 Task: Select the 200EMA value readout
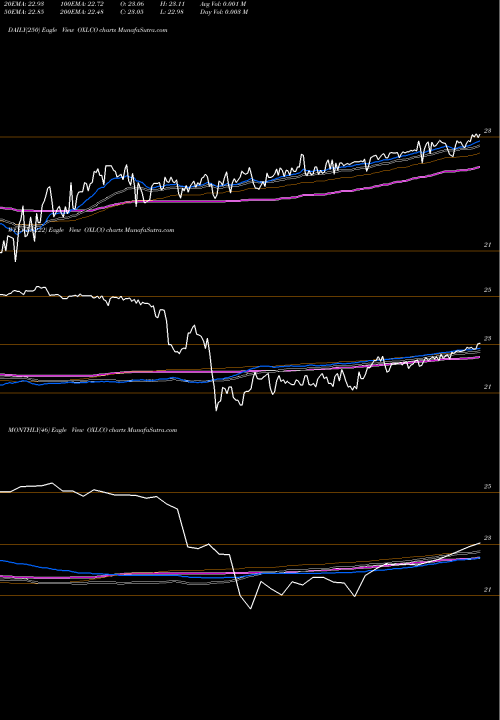(x=81, y=12)
